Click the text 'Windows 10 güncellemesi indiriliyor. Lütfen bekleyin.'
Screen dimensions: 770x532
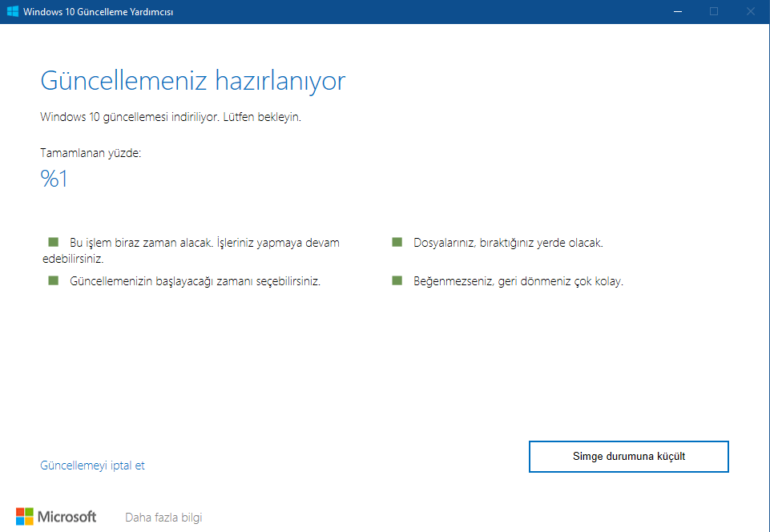point(171,117)
